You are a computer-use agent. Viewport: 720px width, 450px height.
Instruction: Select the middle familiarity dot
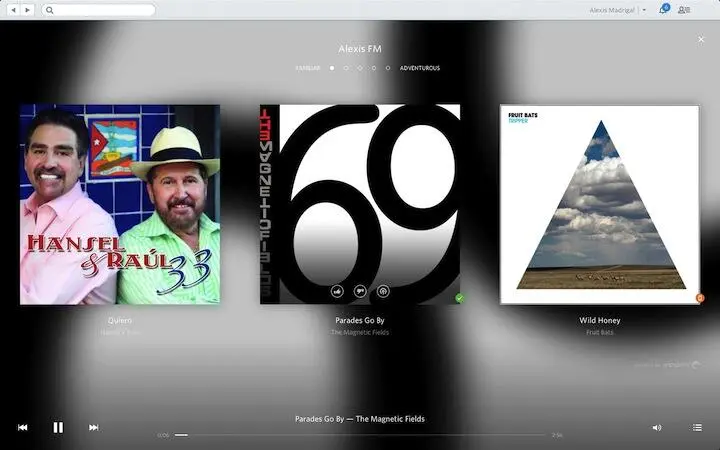(x=360, y=68)
